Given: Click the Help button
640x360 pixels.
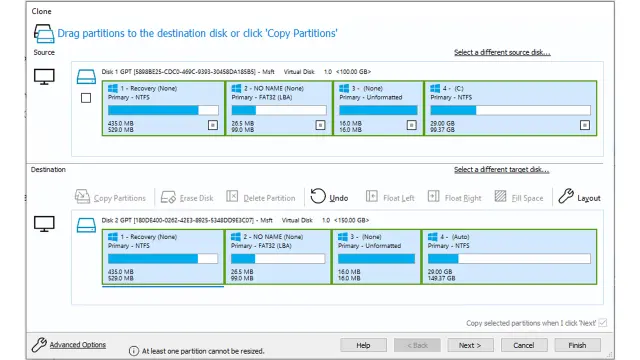Looking at the screenshot, I should (x=363, y=345).
